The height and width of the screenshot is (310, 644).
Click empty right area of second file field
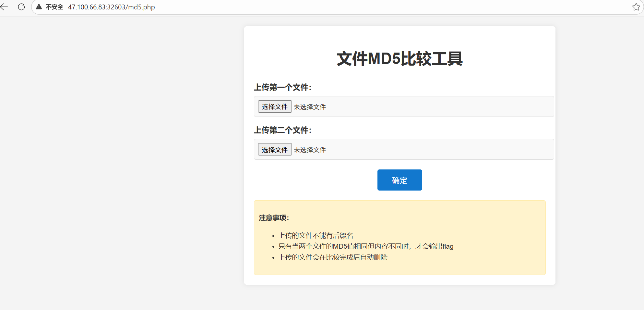tap(454, 149)
